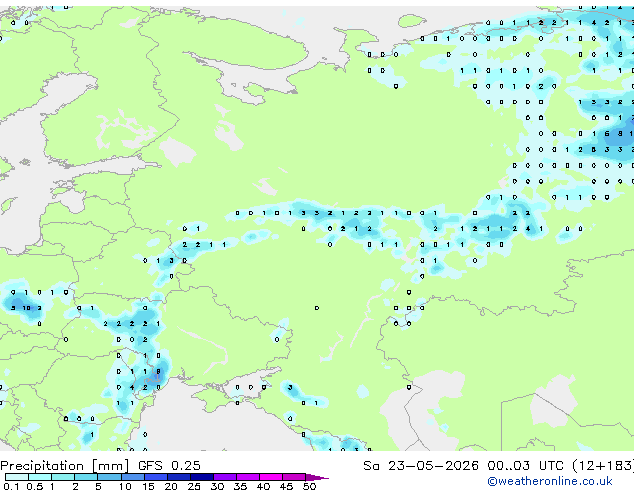Select the 30 to 35 purple legend swatch
This screenshot has width=634, height=490.
225,477
